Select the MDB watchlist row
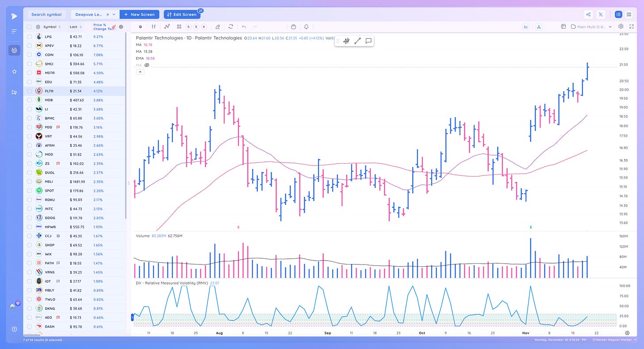644x349 pixels. 75,100
